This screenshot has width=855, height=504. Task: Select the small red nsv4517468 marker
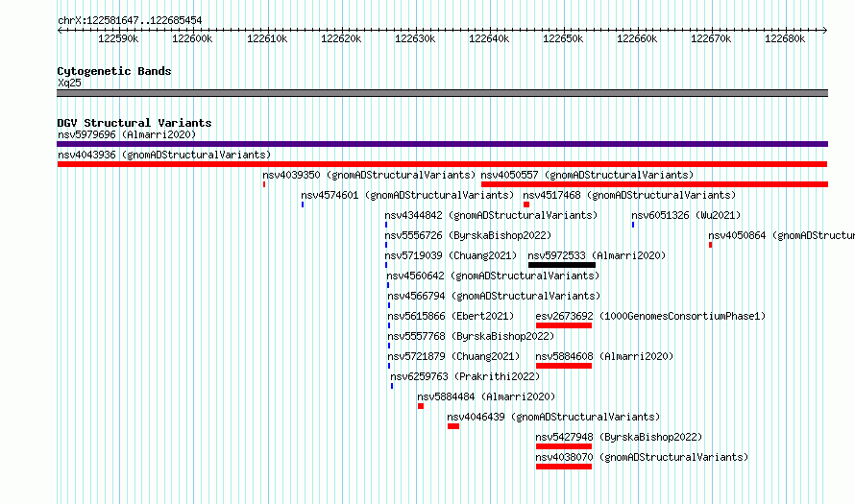pos(526,204)
